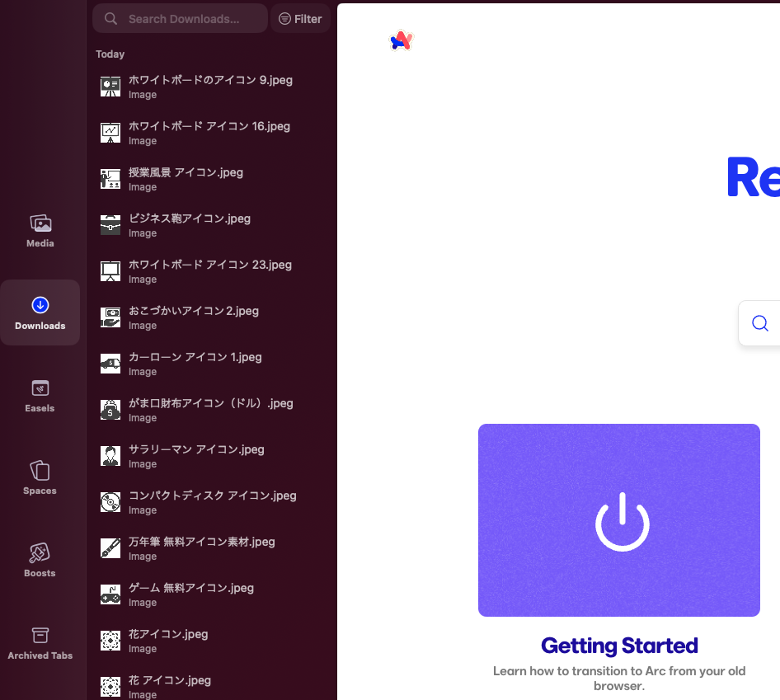780x700 pixels.
Task: Select file name 授業風景 アイコン.jpeg
Action: click(x=186, y=172)
